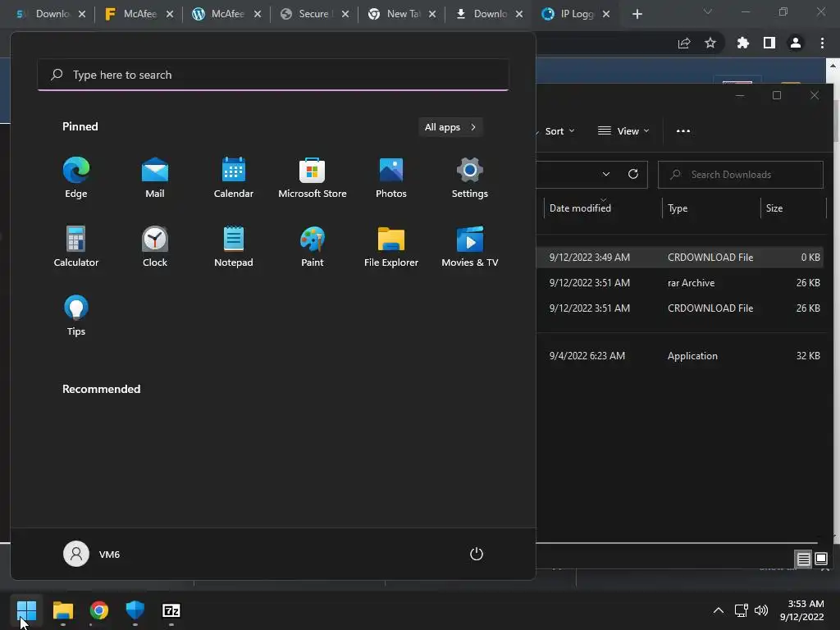The width and height of the screenshot is (840, 630).
Task: Open 7-Zip from the taskbar
Action: (171, 610)
